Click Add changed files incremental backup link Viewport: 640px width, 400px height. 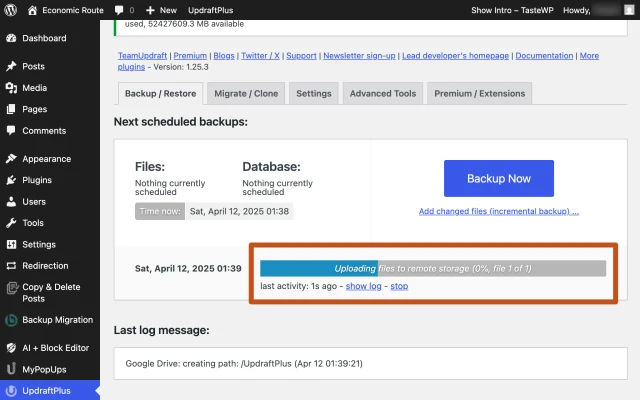[498, 211]
